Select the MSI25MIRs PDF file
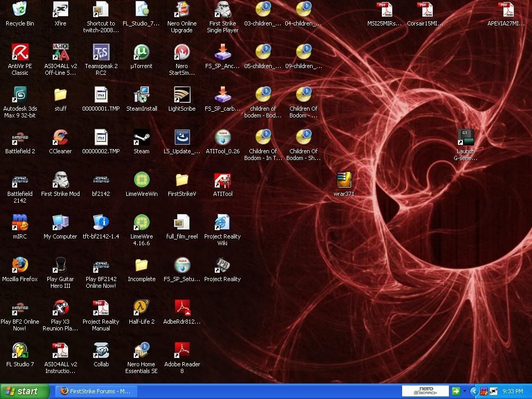This screenshot has width=532, height=399. (x=384, y=9)
